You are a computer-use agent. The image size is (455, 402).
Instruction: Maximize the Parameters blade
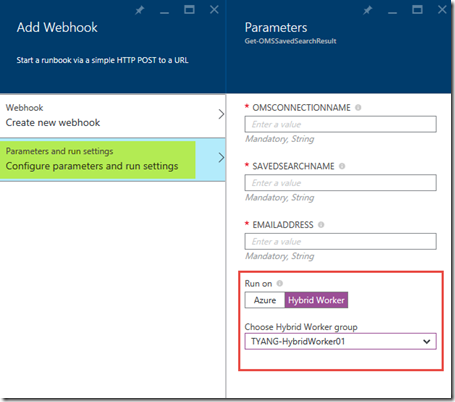coord(417,10)
